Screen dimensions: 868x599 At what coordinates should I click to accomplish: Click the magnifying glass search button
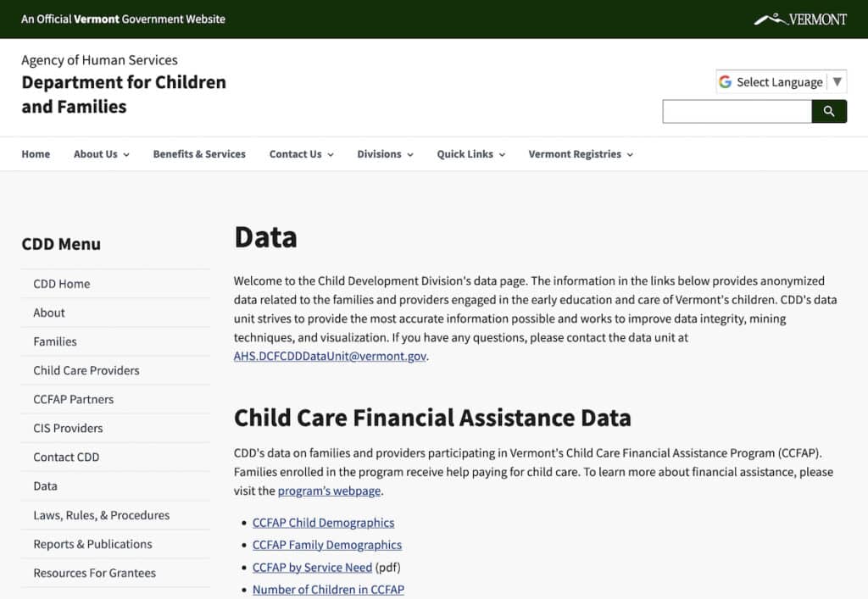point(829,111)
